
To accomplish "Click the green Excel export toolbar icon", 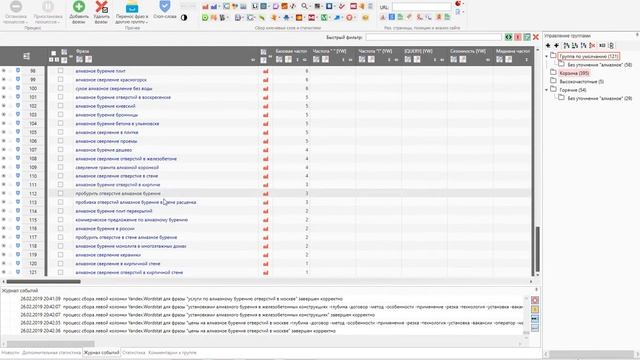I will [324, 18].
